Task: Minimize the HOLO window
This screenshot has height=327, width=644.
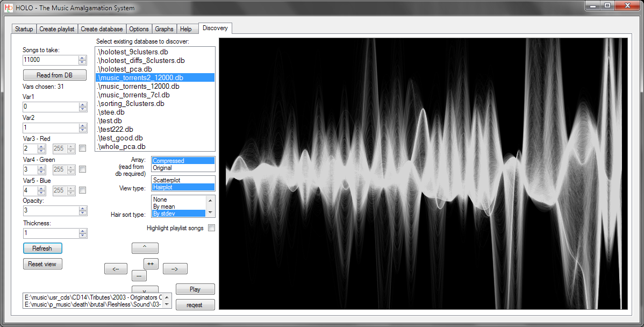Action: (x=593, y=5)
